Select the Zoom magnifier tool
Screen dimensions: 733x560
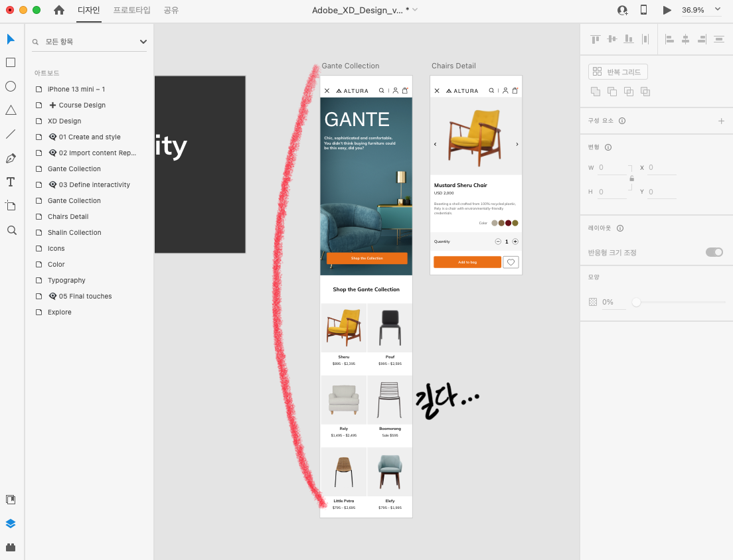pyautogui.click(x=12, y=230)
